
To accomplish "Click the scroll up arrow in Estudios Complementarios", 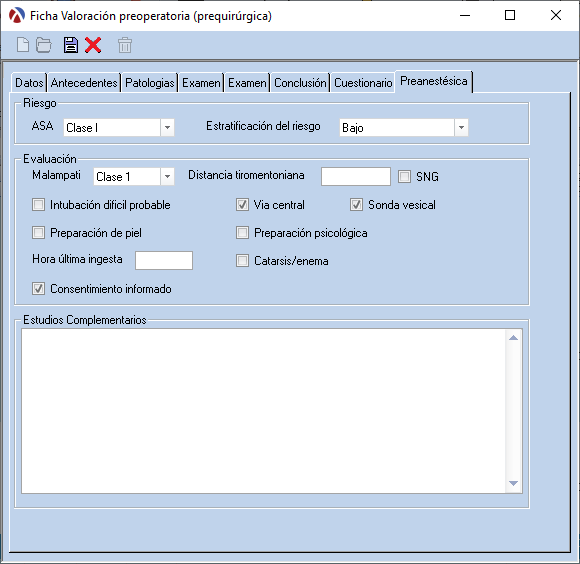I will click(x=513, y=338).
